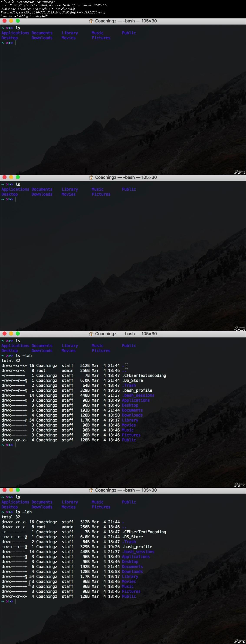This screenshot has width=246, height=644.
Task: Click the 00:00:54 timestamp label
Action: 239,642
